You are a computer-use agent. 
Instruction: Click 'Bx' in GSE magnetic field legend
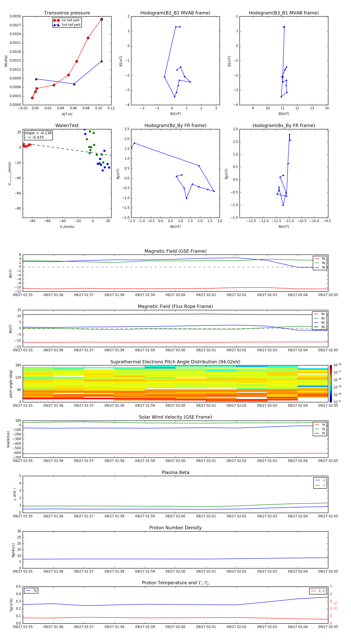pyautogui.click(x=320, y=259)
